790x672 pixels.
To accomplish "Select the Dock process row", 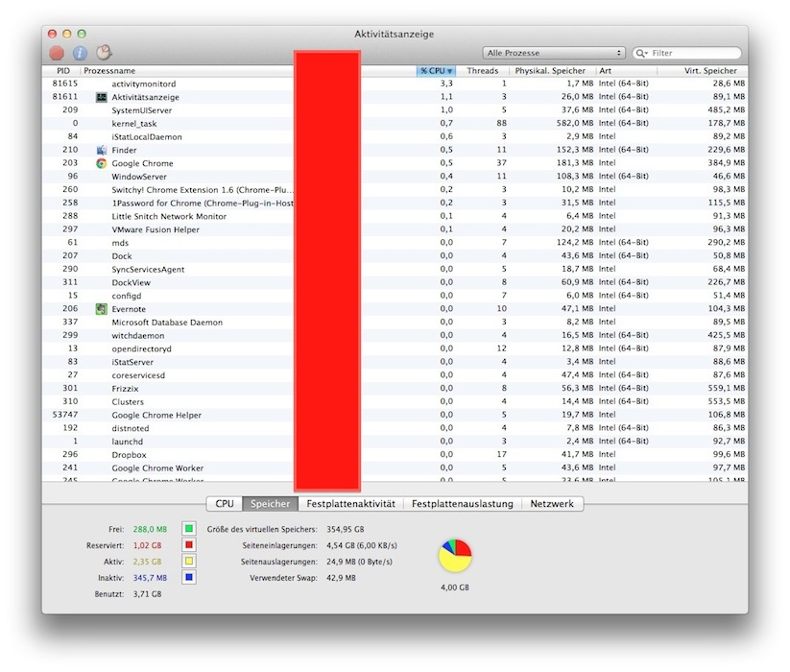I will [395, 256].
